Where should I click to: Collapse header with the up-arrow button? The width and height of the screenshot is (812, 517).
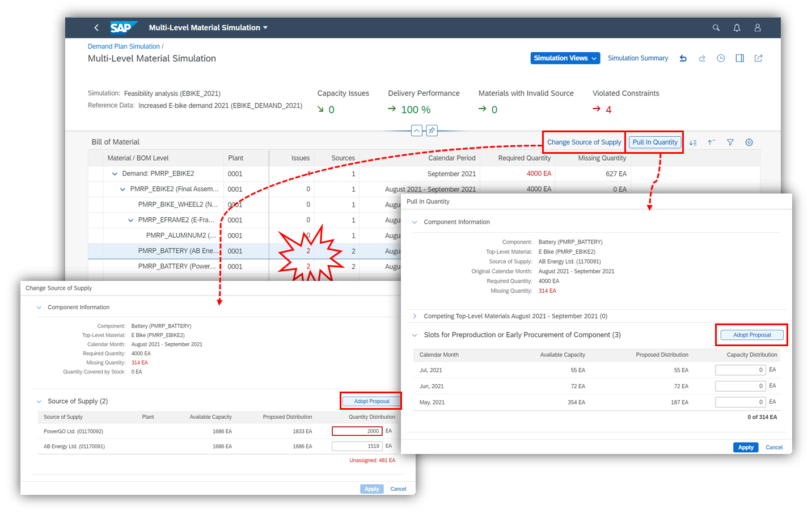click(x=417, y=131)
